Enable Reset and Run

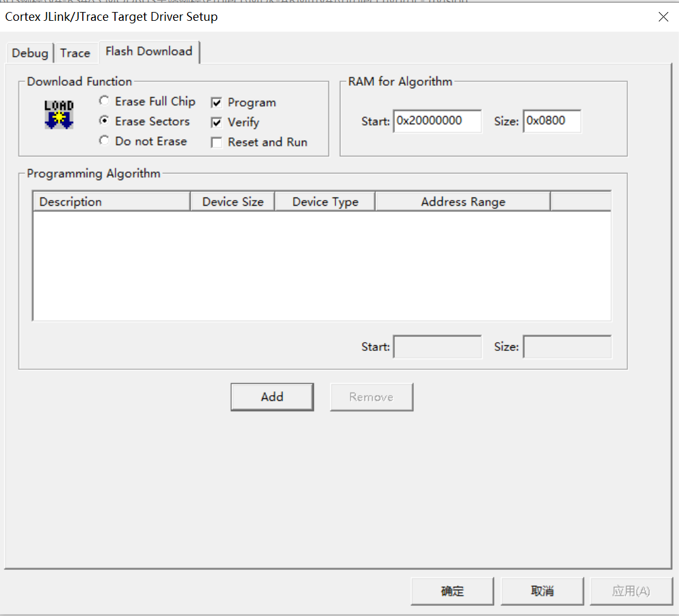[217, 142]
